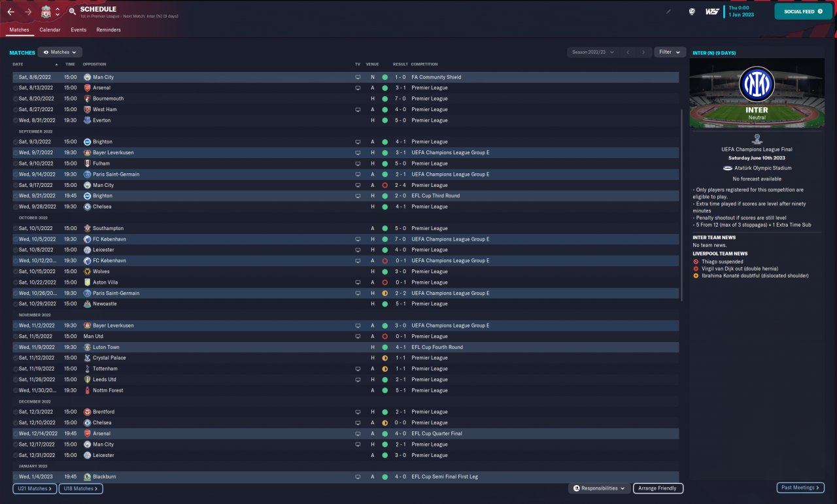Image resolution: width=837 pixels, height=504 pixels.
Task: Toggle selection circle for Wed, 11/2/2022 row
Action: [15, 326]
